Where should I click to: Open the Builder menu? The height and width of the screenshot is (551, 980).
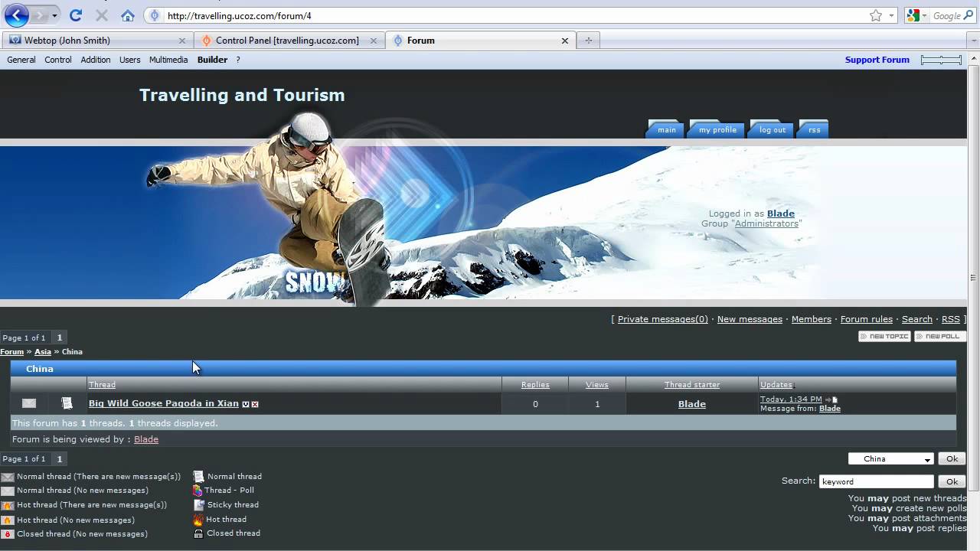[x=212, y=60]
